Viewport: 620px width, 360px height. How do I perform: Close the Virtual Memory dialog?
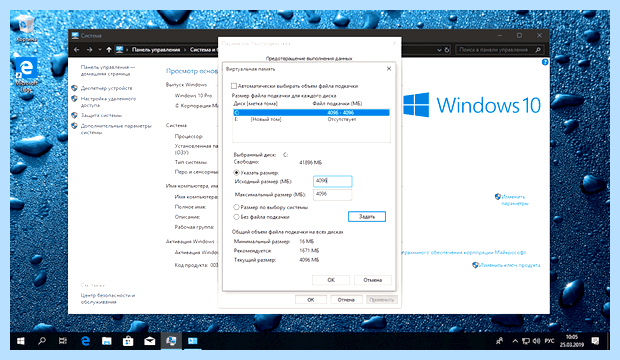click(x=389, y=69)
